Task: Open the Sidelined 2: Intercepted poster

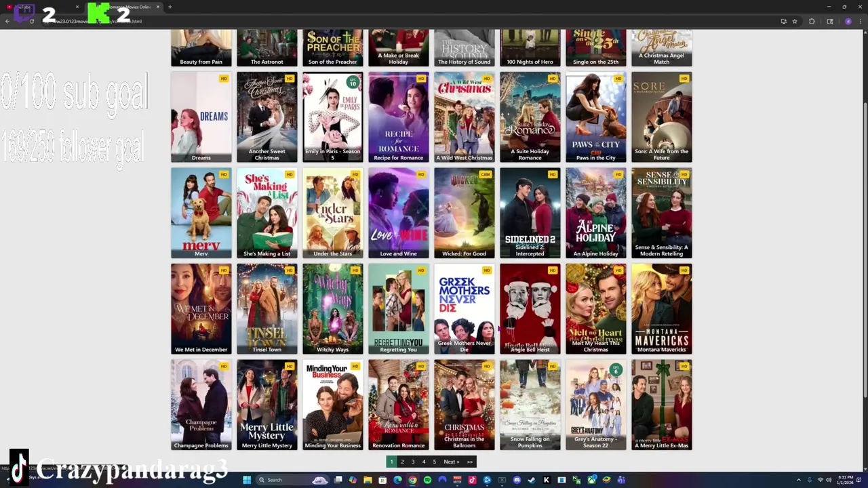Action: coord(530,213)
